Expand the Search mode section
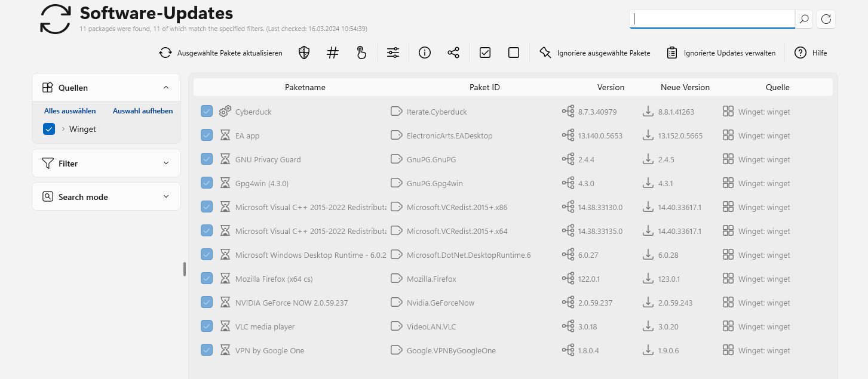 point(166,196)
